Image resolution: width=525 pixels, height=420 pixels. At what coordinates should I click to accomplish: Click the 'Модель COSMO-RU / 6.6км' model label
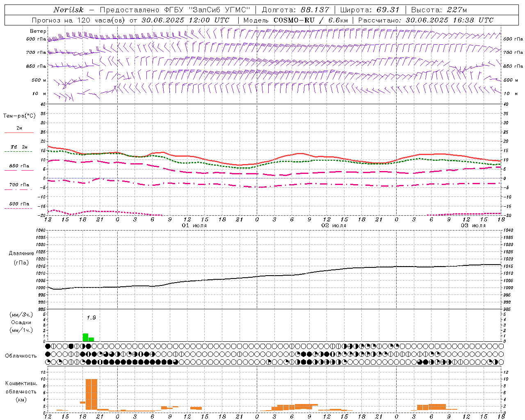point(296,20)
